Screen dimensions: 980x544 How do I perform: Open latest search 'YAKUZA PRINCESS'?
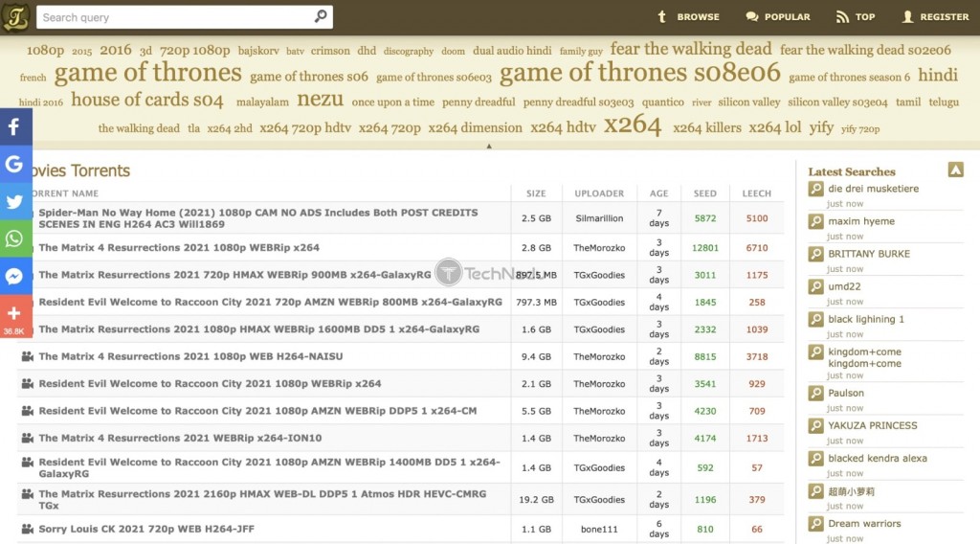point(873,426)
